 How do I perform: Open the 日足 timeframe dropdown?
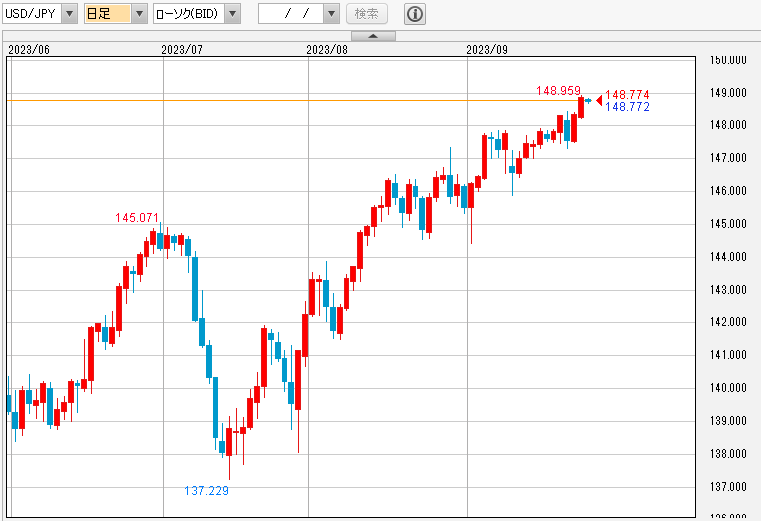tap(116, 14)
